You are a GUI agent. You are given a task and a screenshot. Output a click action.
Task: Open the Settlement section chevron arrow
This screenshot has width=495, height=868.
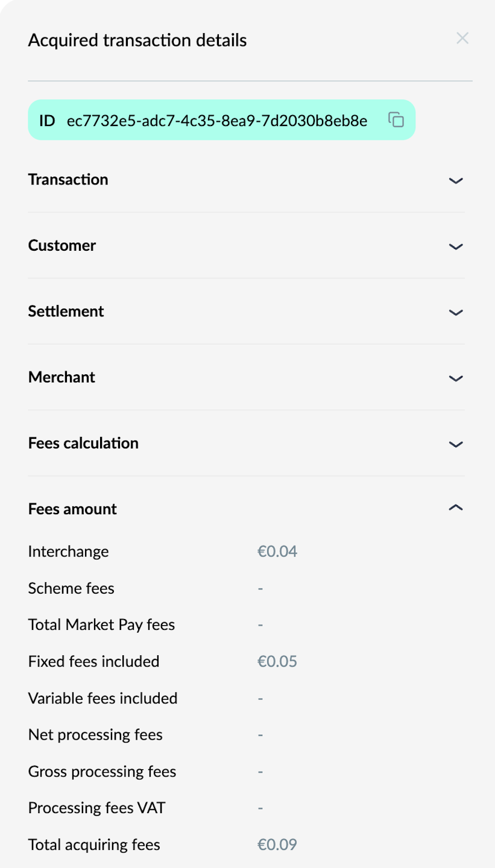pos(456,312)
